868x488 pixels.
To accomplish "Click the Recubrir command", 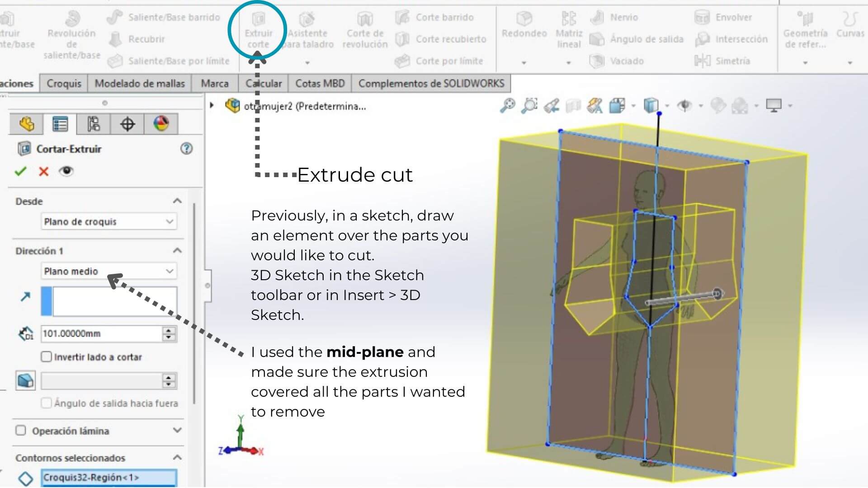I will click(x=137, y=39).
